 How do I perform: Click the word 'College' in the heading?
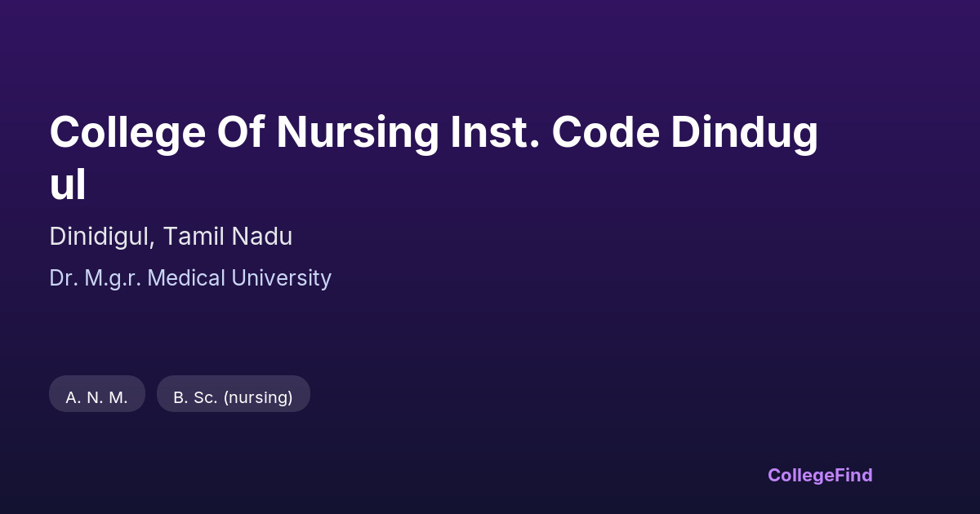point(127,132)
